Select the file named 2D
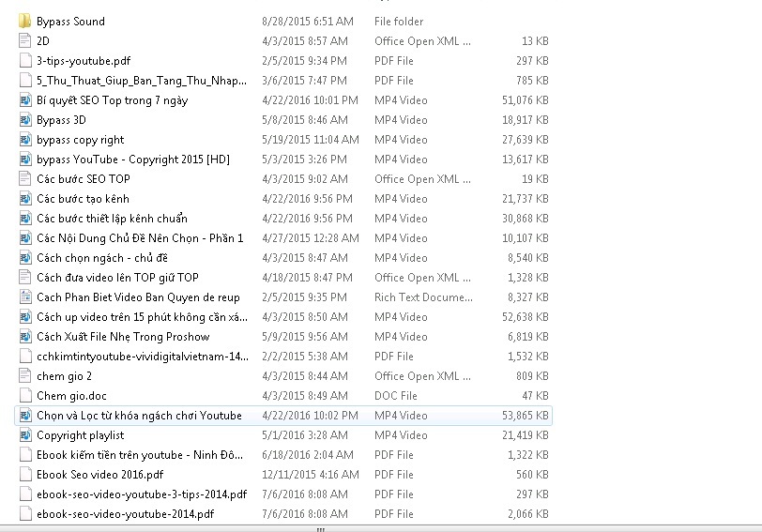 point(43,40)
